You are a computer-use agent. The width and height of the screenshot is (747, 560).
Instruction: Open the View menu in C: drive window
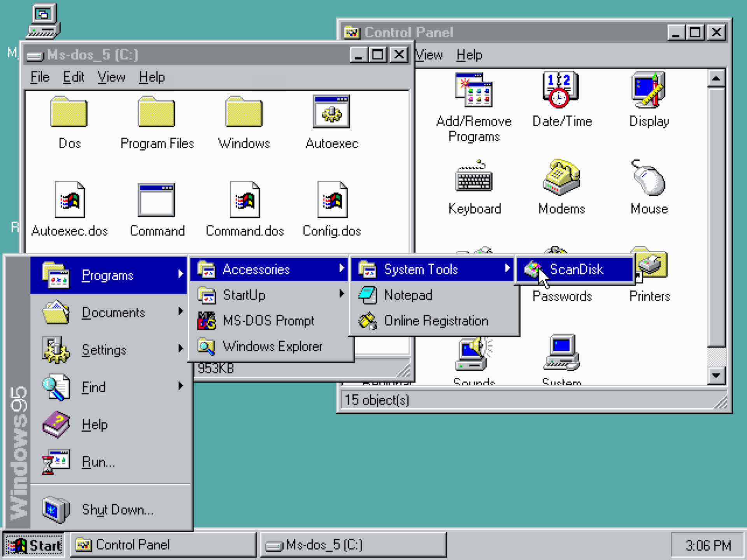pyautogui.click(x=111, y=77)
